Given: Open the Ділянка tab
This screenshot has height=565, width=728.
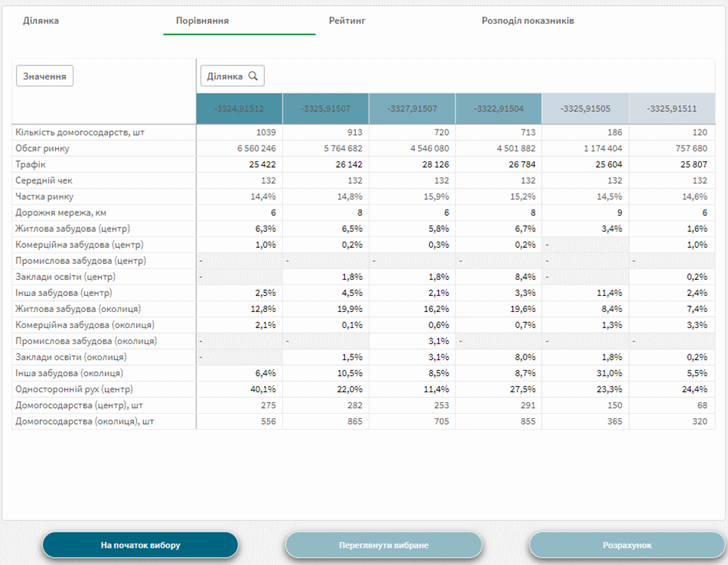Looking at the screenshot, I should click(41, 20).
